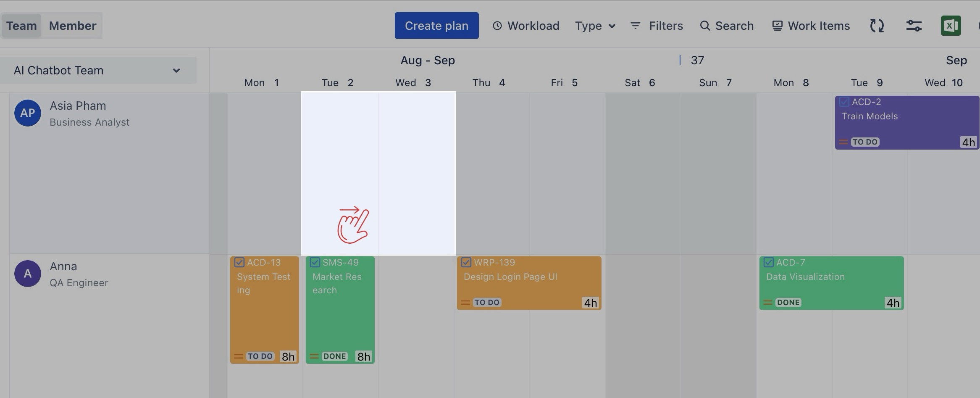Export plan with the Excel icon
Viewport: 980px width, 398px height.
[951, 26]
